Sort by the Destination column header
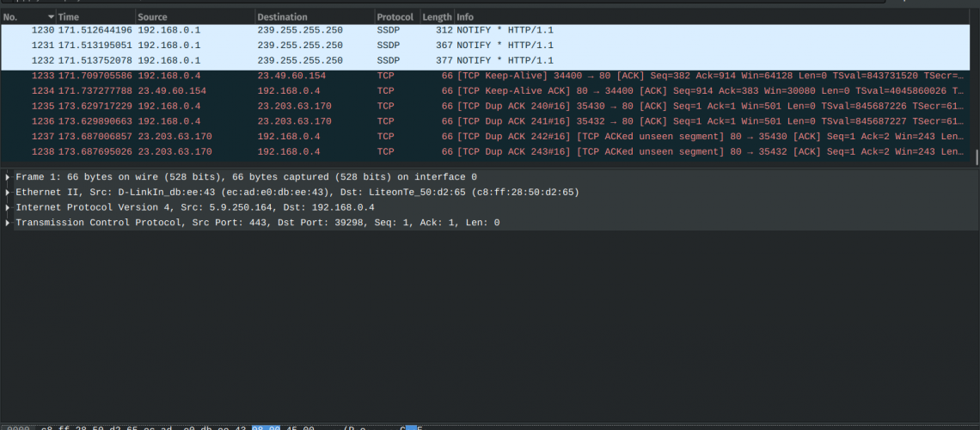Screen dimensions: 980x430 pos(315,17)
